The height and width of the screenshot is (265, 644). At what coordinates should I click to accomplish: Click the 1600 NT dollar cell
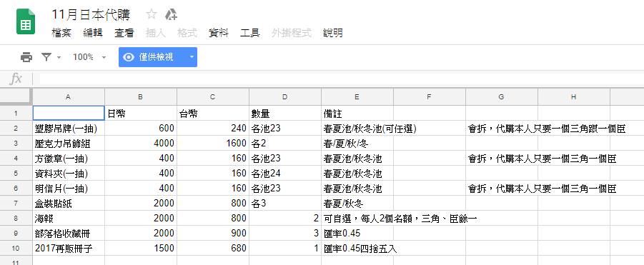pyautogui.click(x=213, y=144)
